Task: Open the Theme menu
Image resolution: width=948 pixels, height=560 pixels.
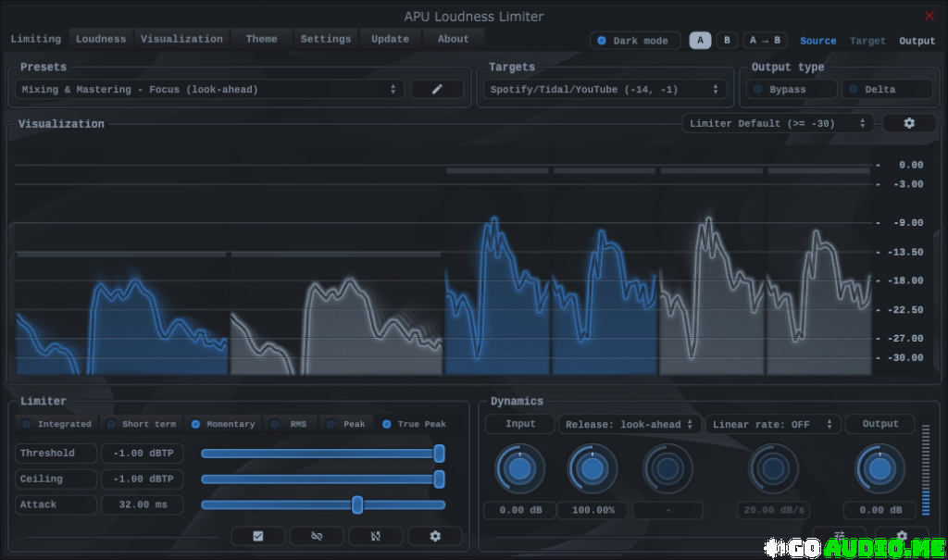Action: click(x=261, y=38)
